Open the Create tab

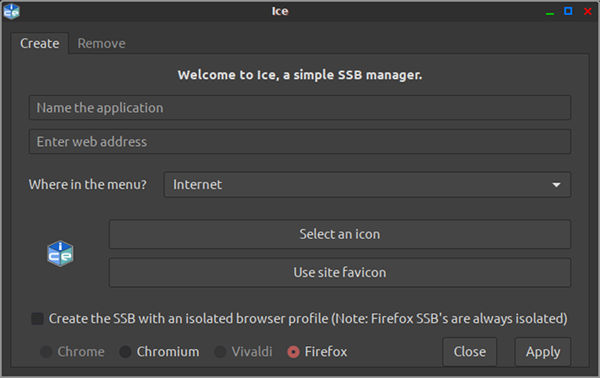[x=40, y=43]
